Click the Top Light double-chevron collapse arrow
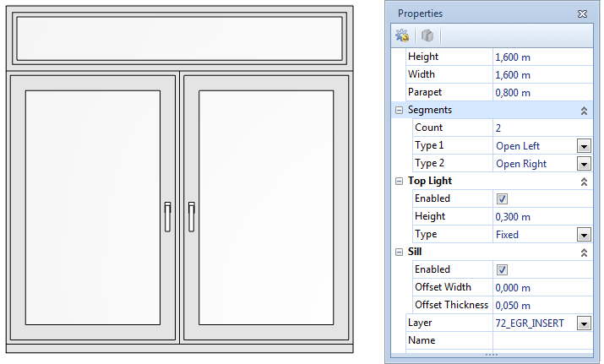The width and height of the screenshot is (604, 364). pos(583,181)
